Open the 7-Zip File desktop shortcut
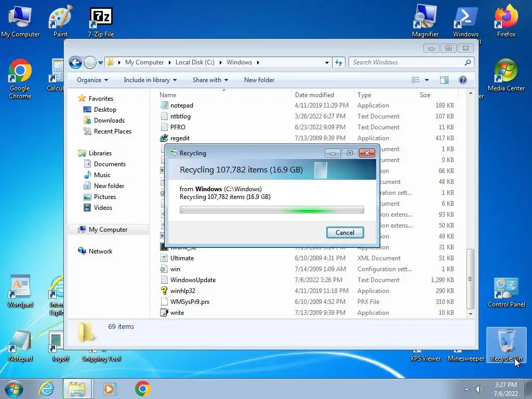This screenshot has width=532, height=399. tap(101, 21)
